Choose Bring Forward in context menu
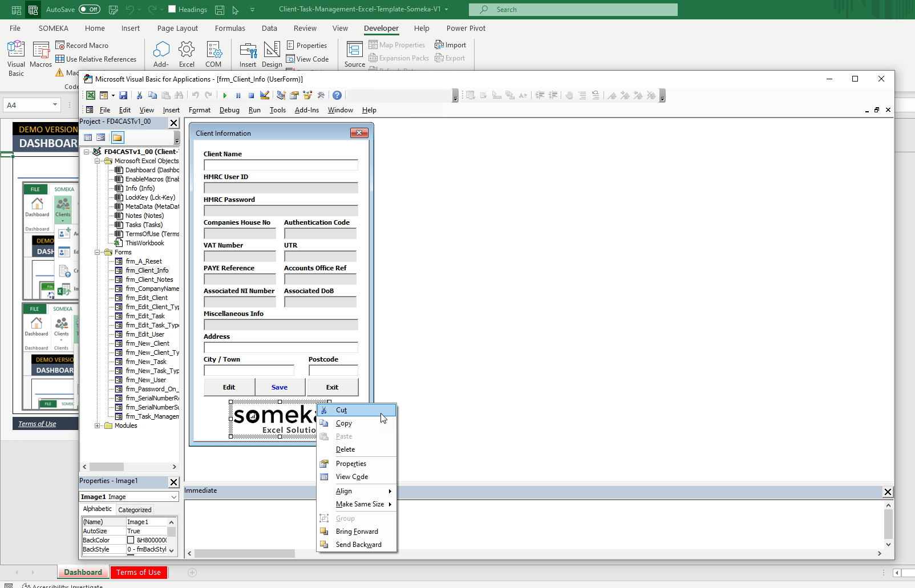Viewport: 915px width, 588px height. [357, 532]
